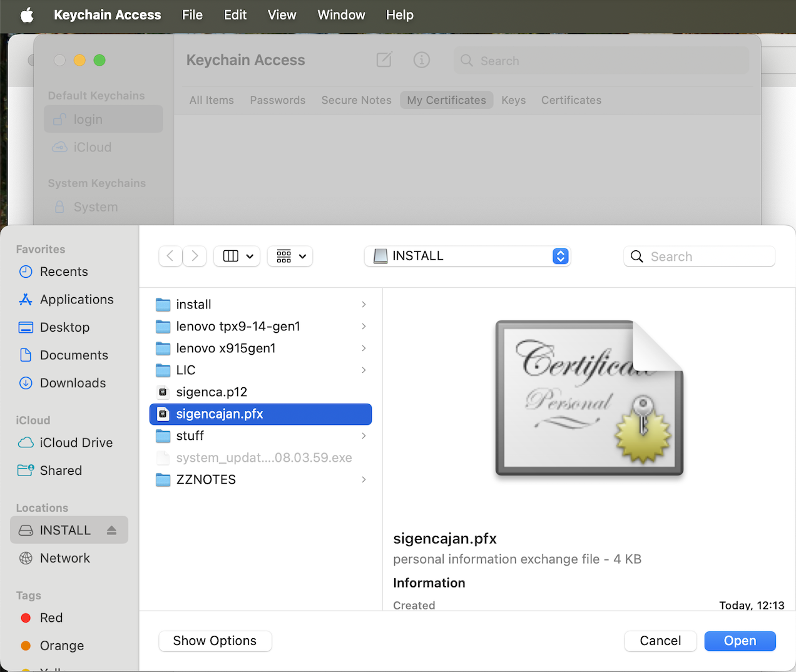Open the File menu
Viewport: 796px width, 672px height.
[192, 15]
